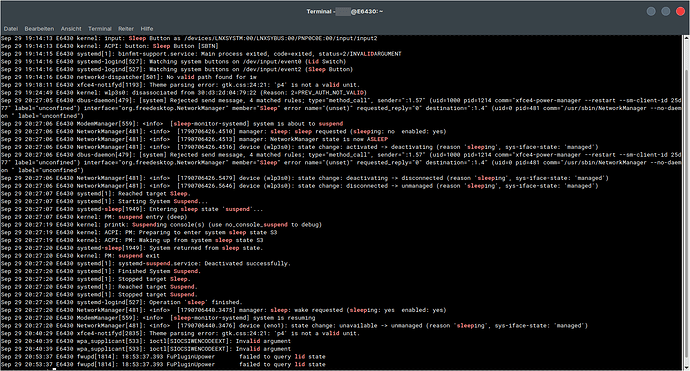The height and width of the screenshot is (371, 690).
Task: Click the window title 'Terminal - @E6430: ~'
Action: point(345,11)
